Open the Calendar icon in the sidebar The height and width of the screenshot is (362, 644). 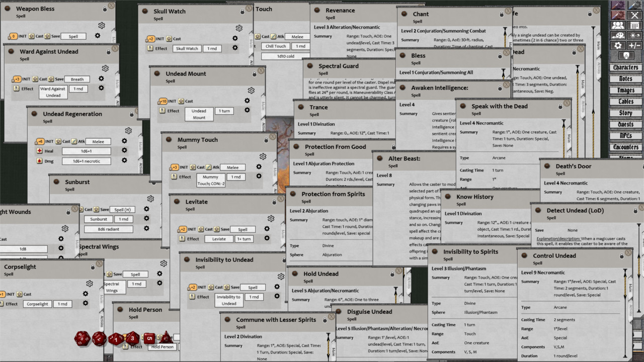click(634, 25)
